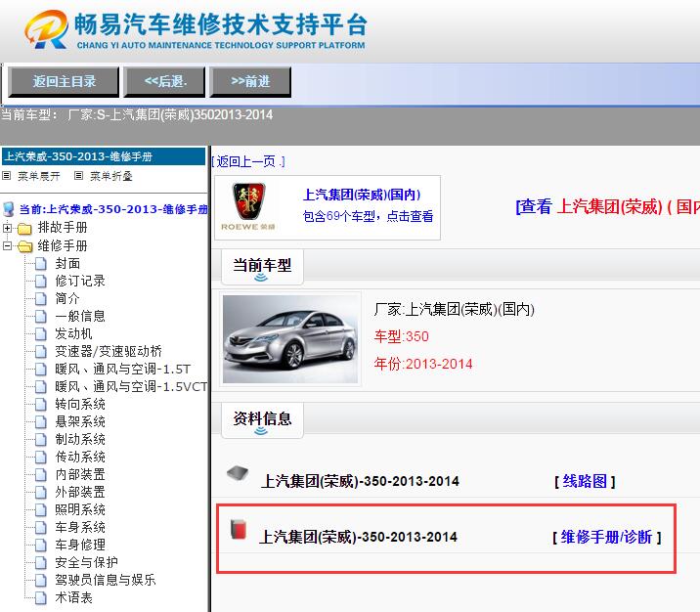Open the 暖风、通风与空调-1.5T page icon

coord(41,370)
